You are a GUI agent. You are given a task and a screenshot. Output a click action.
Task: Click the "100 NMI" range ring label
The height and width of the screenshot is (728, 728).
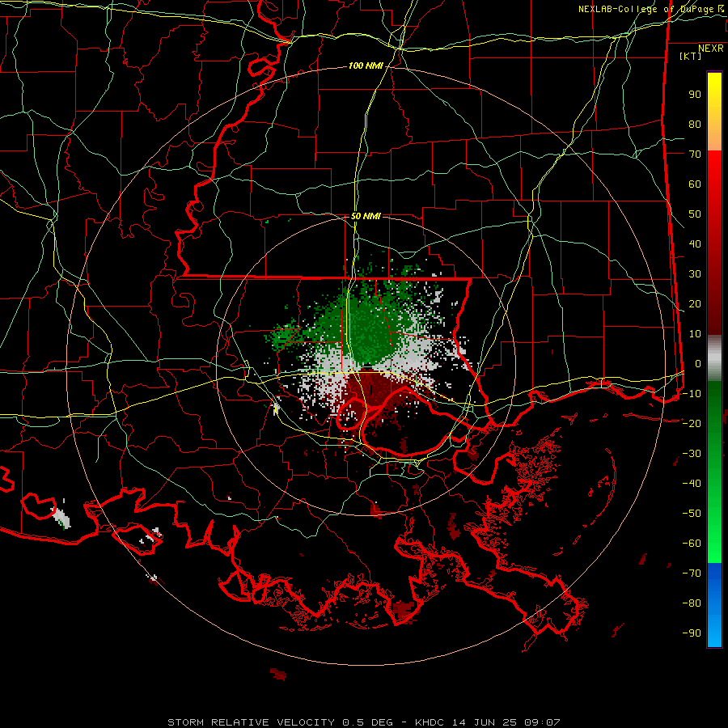pyautogui.click(x=366, y=66)
